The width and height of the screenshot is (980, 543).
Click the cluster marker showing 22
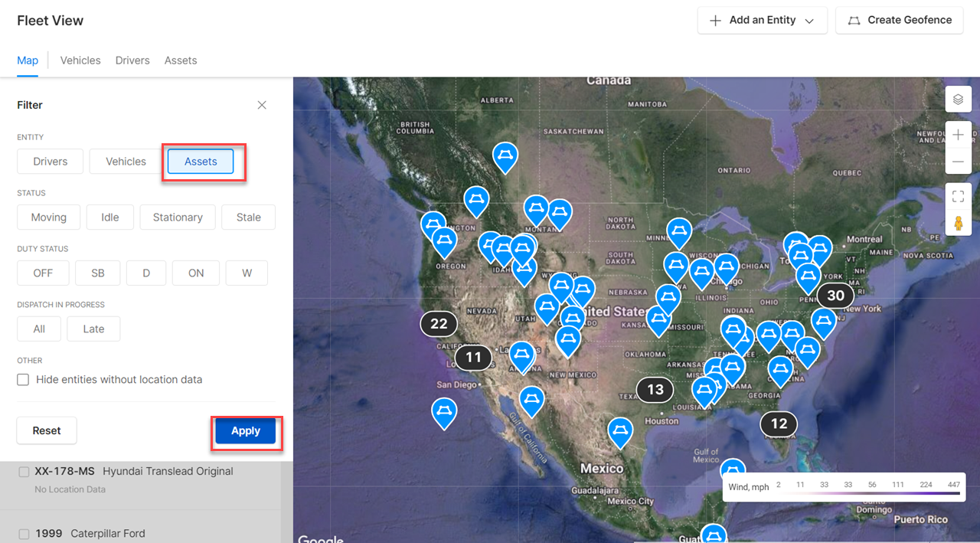pos(439,324)
